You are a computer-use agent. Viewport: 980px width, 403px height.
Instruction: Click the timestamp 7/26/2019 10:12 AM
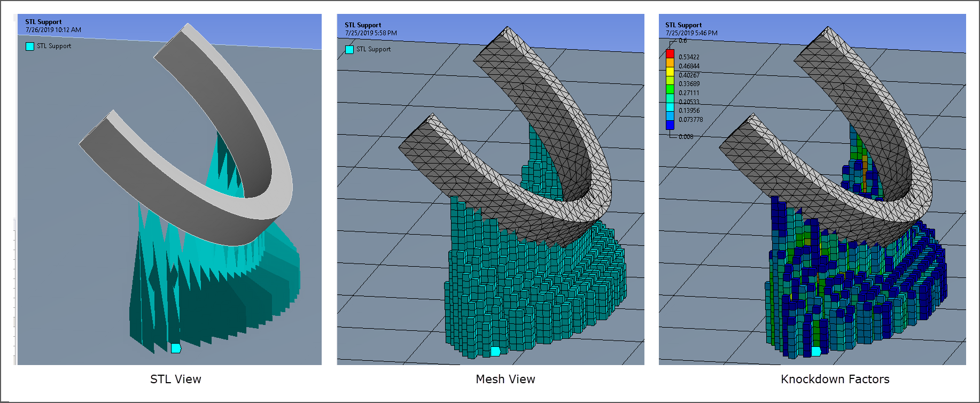(x=53, y=30)
